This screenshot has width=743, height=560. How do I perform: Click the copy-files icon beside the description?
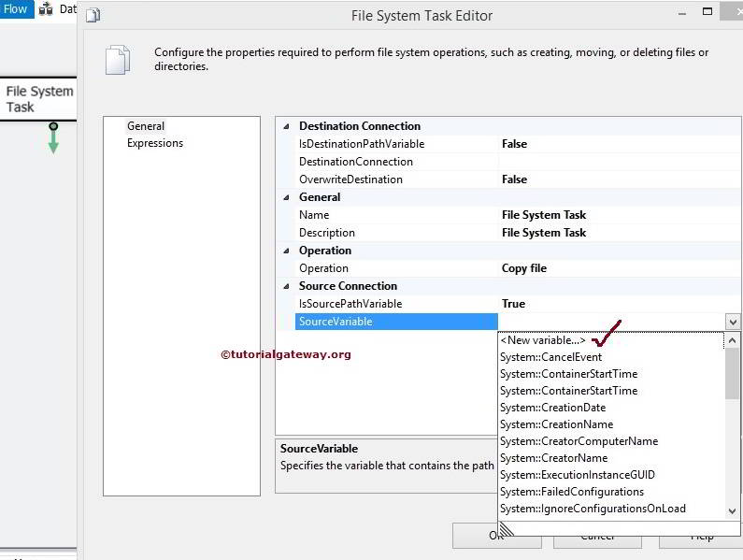pos(118,60)
